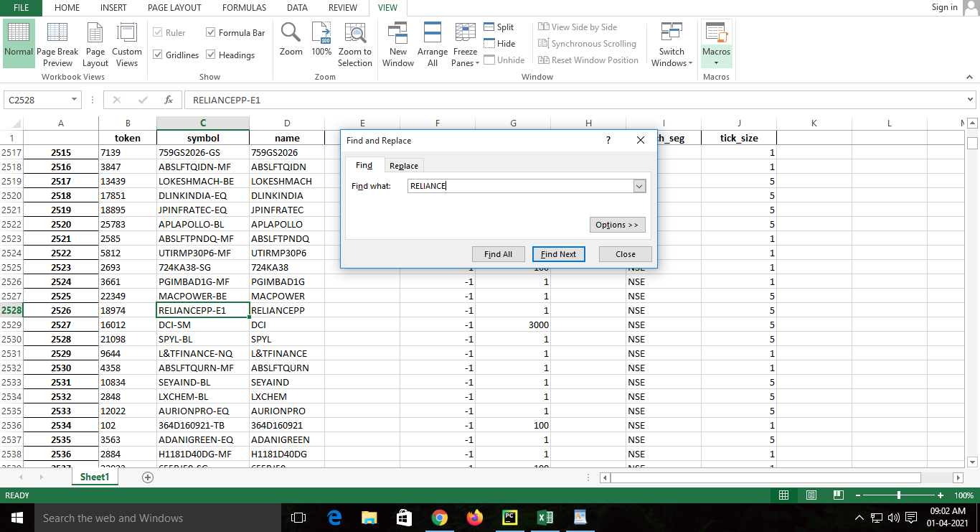Click Options >> button
This screenshot has height=532, width=980.
pyautogui.click(x=617, y=225)
